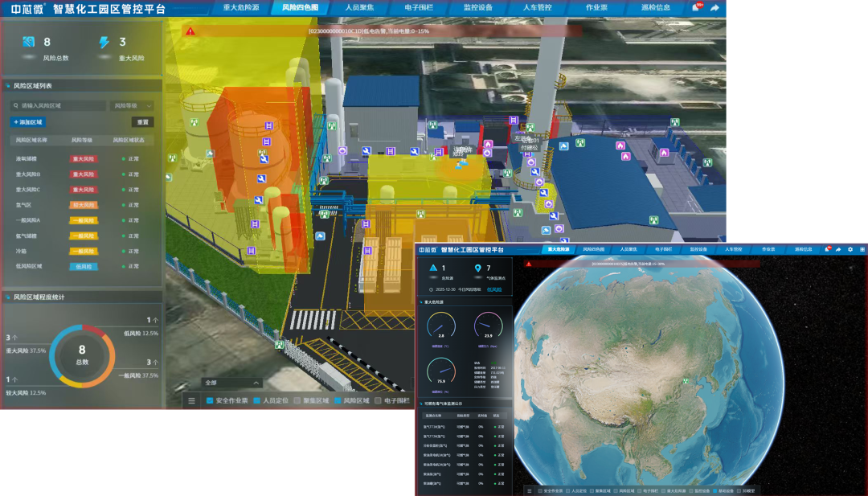Focus the 请输入风险区域 search field
Image resolution: width=868 pixels, height=496 pixels.
pyautogui.click(x=58, y=105)
